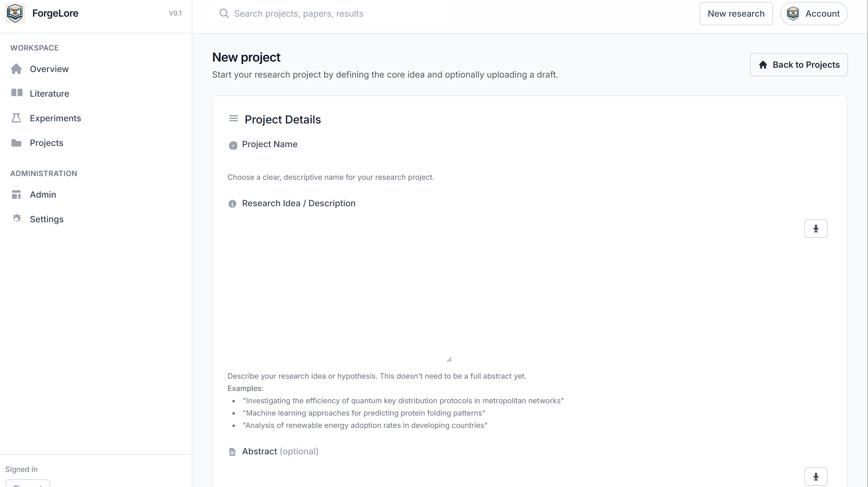Click the Experiments flask icon

point(16,118)
